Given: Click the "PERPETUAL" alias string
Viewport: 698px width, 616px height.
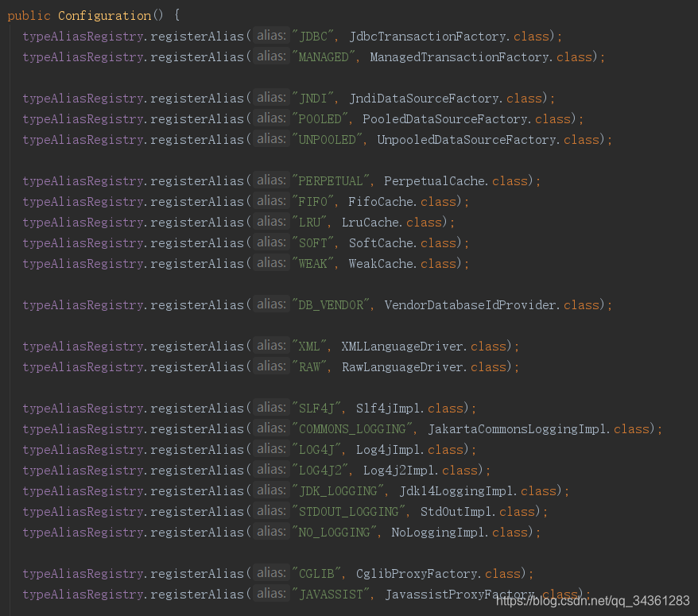Looking at the screenshot, I should coord(331,181).
